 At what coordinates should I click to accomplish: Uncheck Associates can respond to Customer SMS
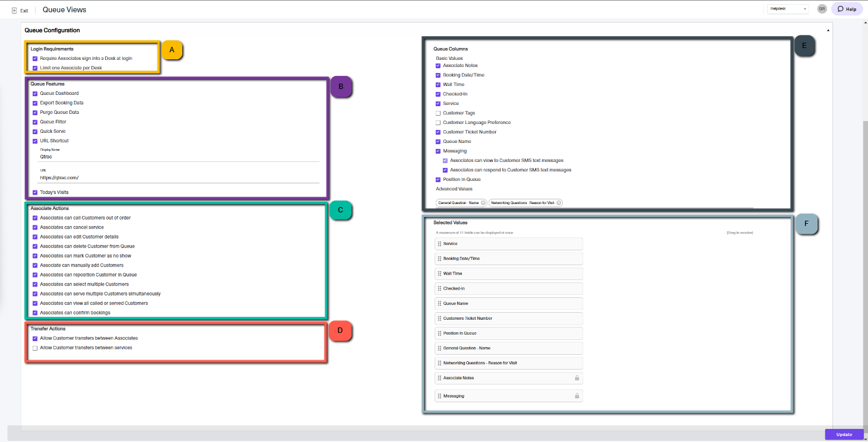[445, 170]
